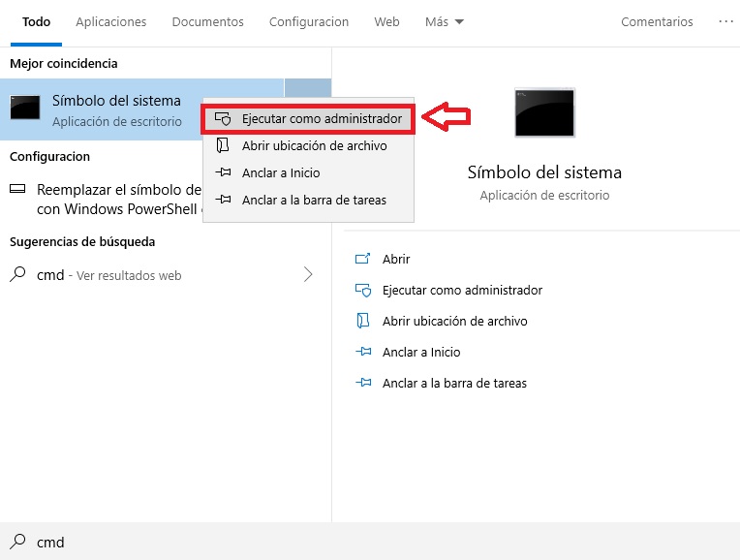The width and height of the screenshot is (740, 560).
Task: Click the magnifier icon beside cmd suggestion
Action: [17, 274]
